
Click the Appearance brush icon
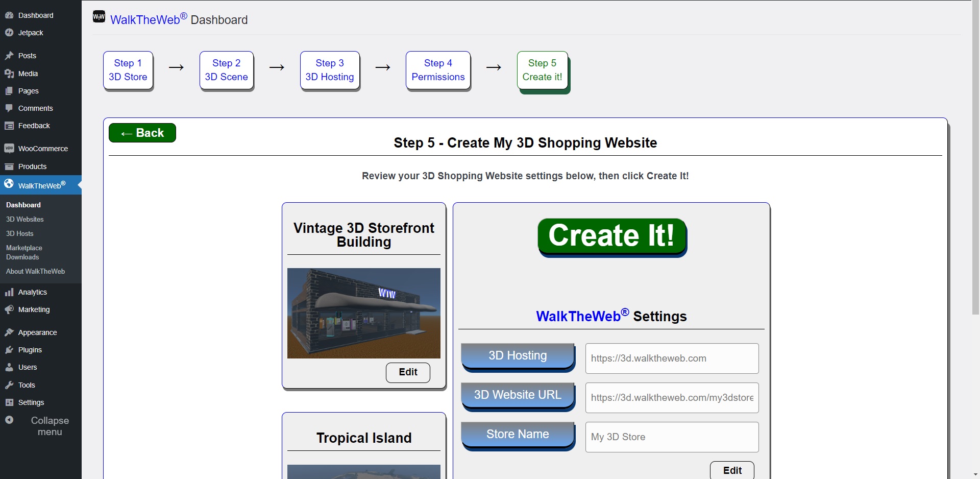tap(9, 332)
